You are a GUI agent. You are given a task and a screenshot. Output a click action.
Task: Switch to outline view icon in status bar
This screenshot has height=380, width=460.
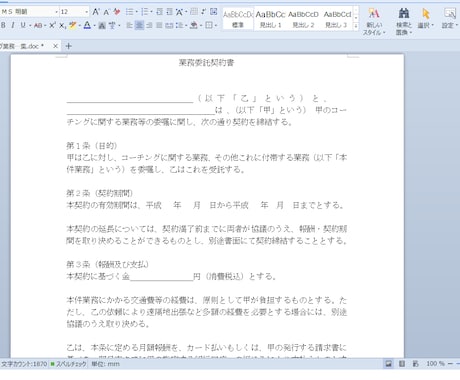(402, 364)
